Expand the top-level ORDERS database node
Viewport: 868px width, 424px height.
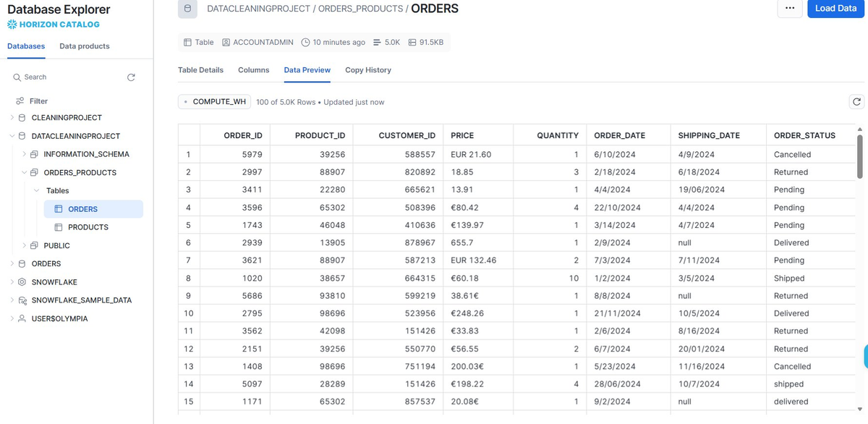(x=12, y=264)
